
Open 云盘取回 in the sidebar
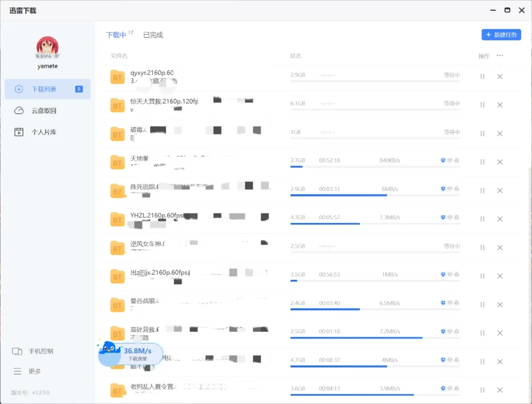pos(47,111)
